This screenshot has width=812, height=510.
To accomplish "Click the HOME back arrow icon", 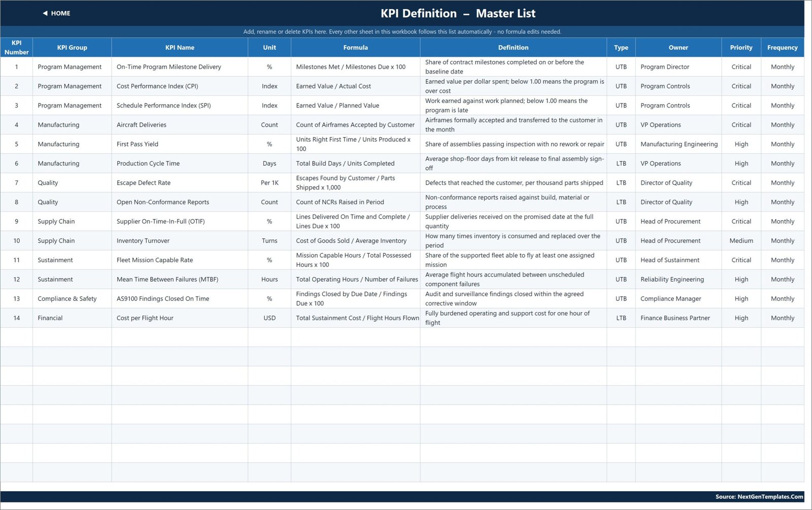I will click(x=45, y=13).
